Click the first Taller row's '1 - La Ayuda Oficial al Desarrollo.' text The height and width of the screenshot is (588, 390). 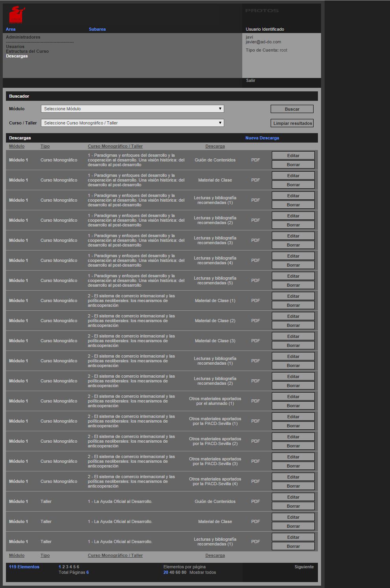120,501
